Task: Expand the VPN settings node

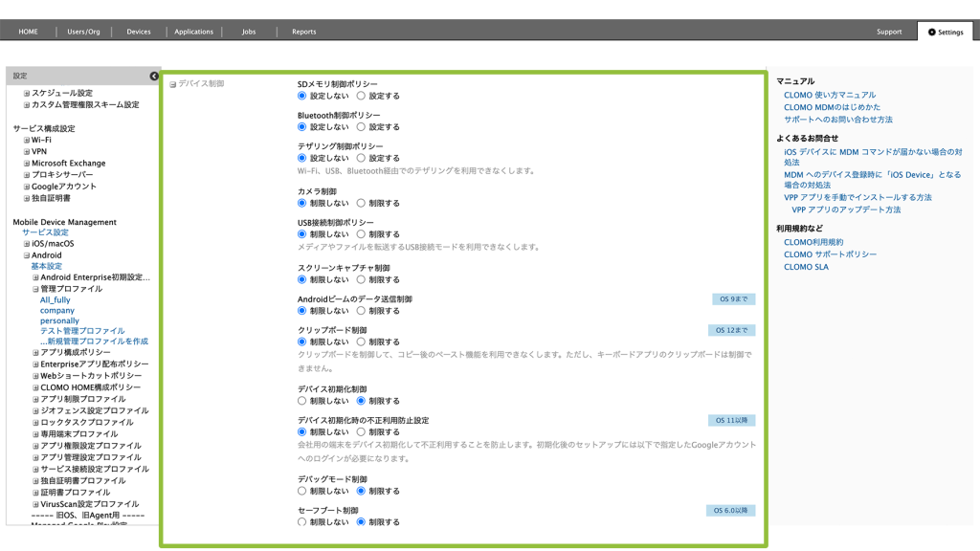Action: 27,151
